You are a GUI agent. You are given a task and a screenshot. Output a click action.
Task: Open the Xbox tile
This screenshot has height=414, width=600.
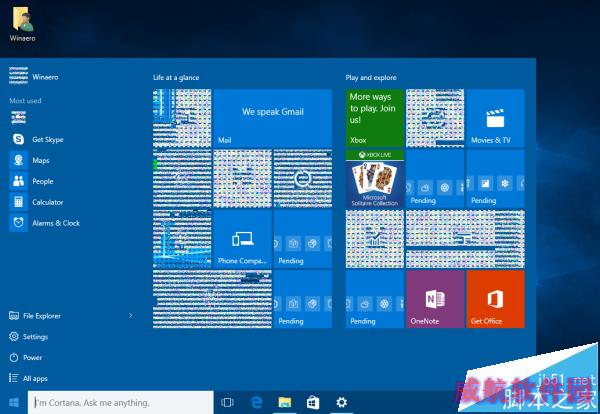pyautogui.click(x=375, y=118)
